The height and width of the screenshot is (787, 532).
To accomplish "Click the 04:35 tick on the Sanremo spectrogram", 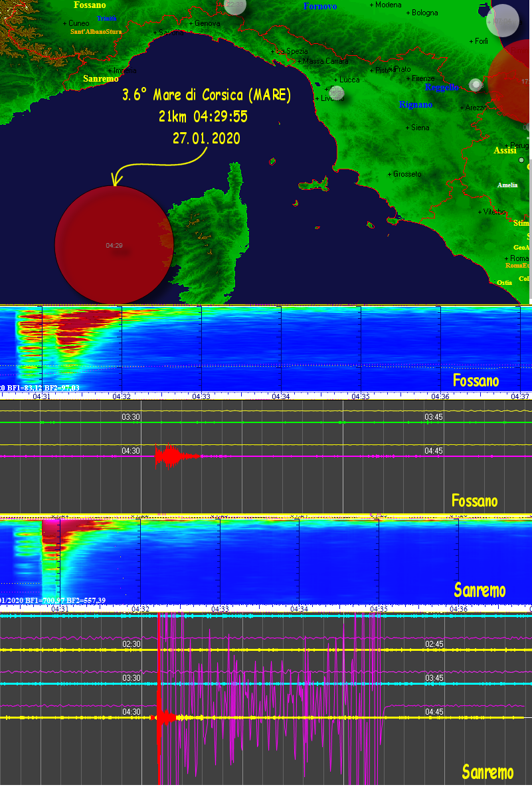I will (379, 608).
